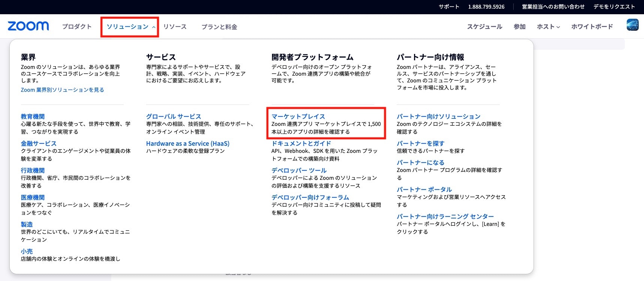Image resolution: width=644 pixels, height=281 pixels.
Task: Open Zoom 業界別ソリューションを見る link
Action: 63,90
